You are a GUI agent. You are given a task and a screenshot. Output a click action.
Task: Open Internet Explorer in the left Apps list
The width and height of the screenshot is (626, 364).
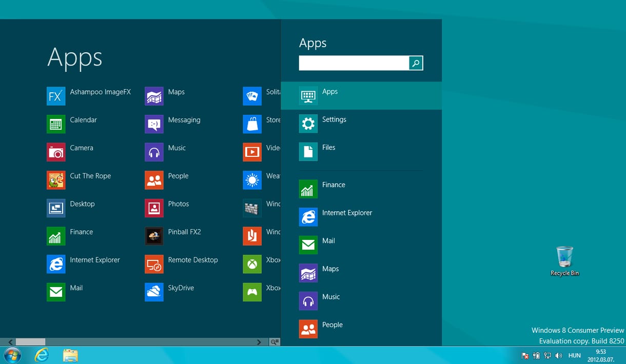83,264
